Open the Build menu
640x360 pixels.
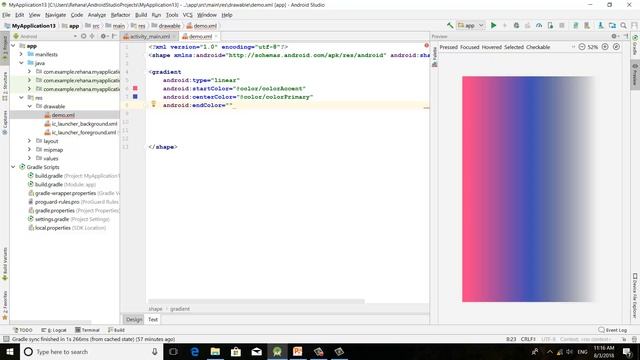tap(141, 15)
